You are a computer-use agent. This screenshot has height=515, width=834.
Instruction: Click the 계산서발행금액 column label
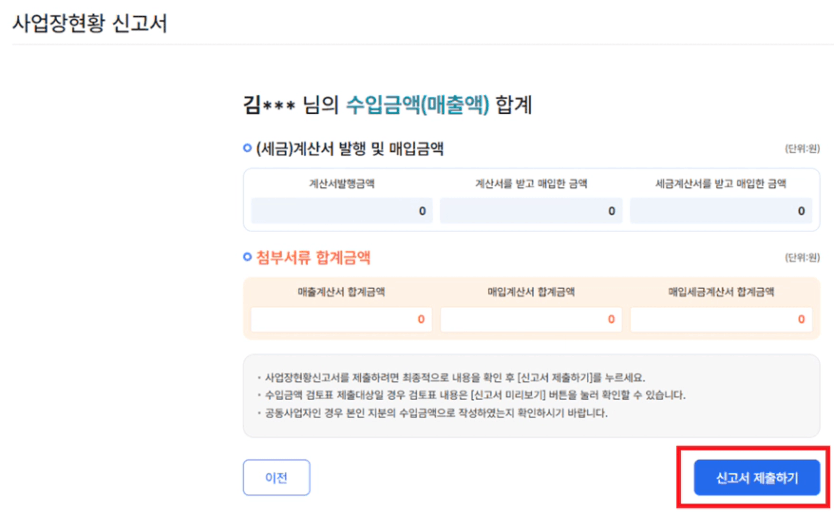tap(342, 183)
